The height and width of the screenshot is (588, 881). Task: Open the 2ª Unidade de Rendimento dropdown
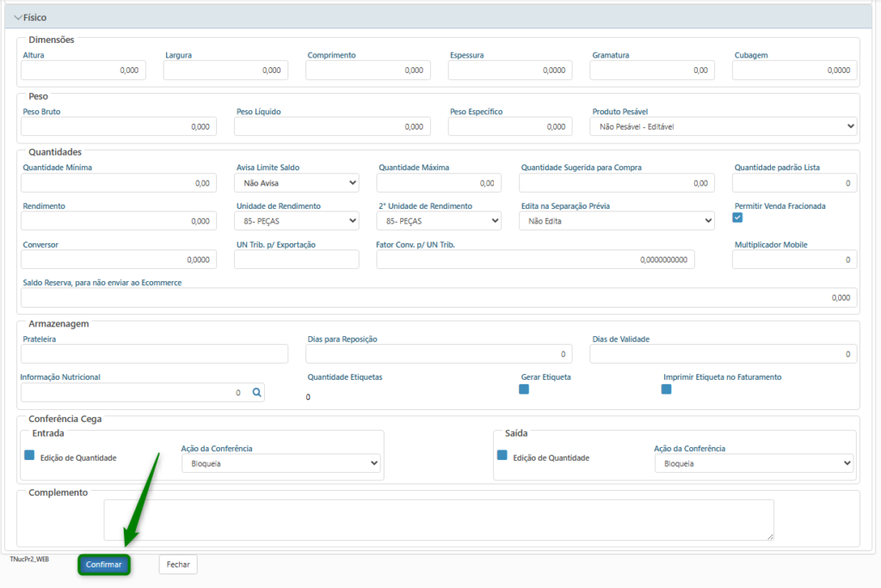coord(439,221)
